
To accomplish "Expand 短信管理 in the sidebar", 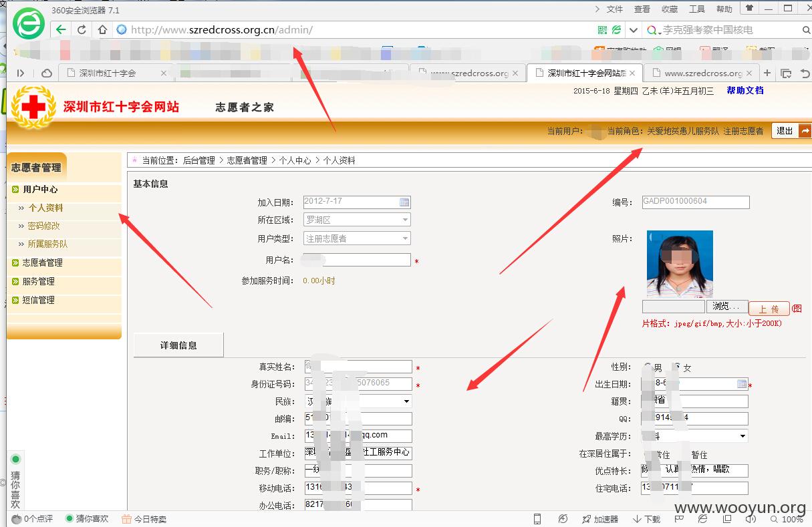I will [38, 301].
